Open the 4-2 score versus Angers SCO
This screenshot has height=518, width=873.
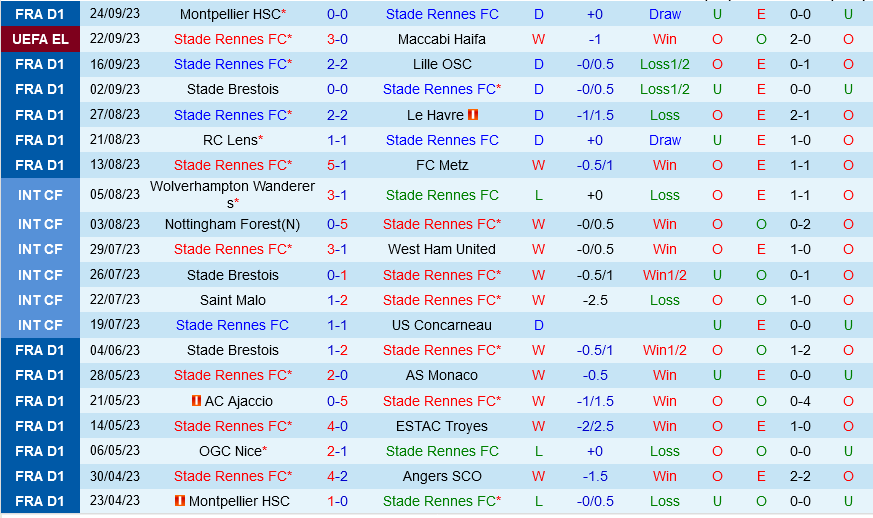pos(337,476)
